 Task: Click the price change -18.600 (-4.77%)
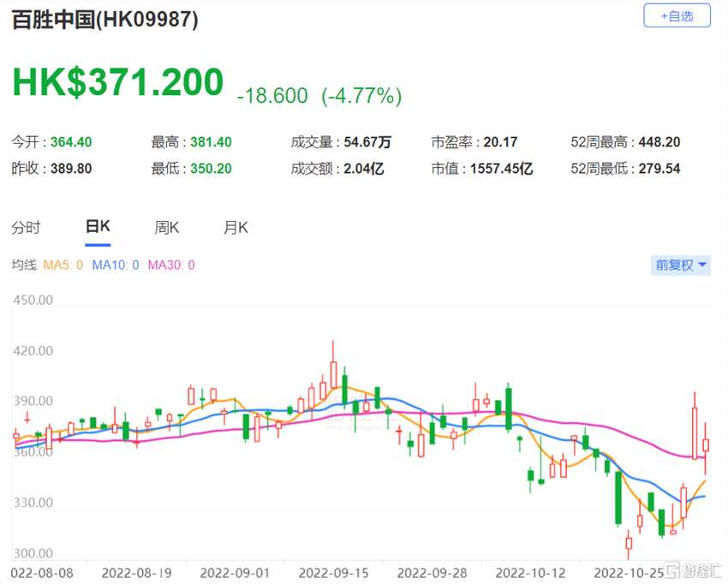click(319, 96)
